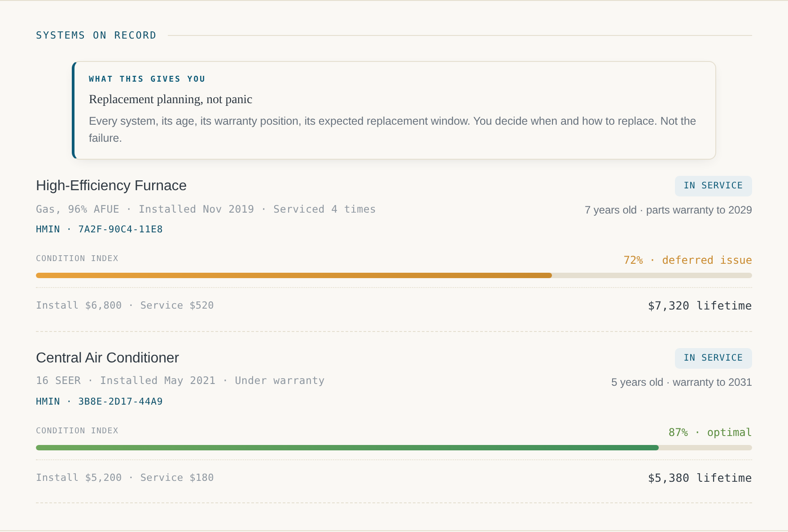Select air conditioner HMIN code 3B8E-2D17-44A9
Image resolution: width=788 pixels, height=532 pixels.
tap(99, 401)
